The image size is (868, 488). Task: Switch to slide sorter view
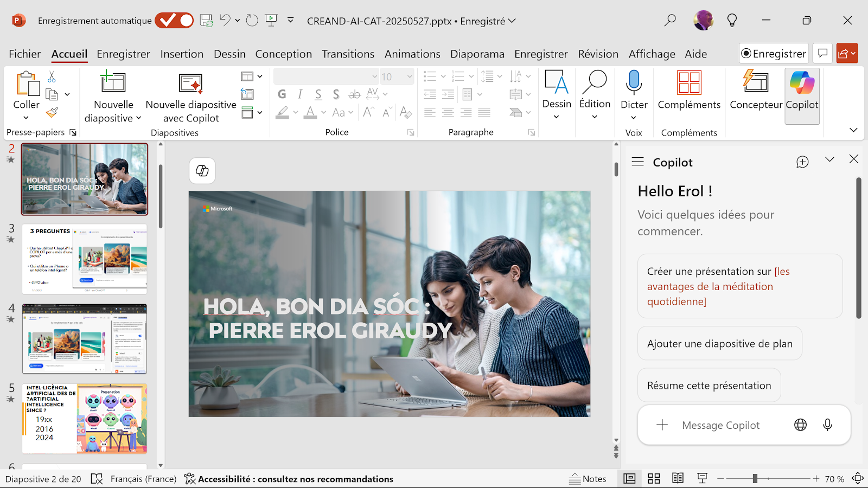coord(654,478)
